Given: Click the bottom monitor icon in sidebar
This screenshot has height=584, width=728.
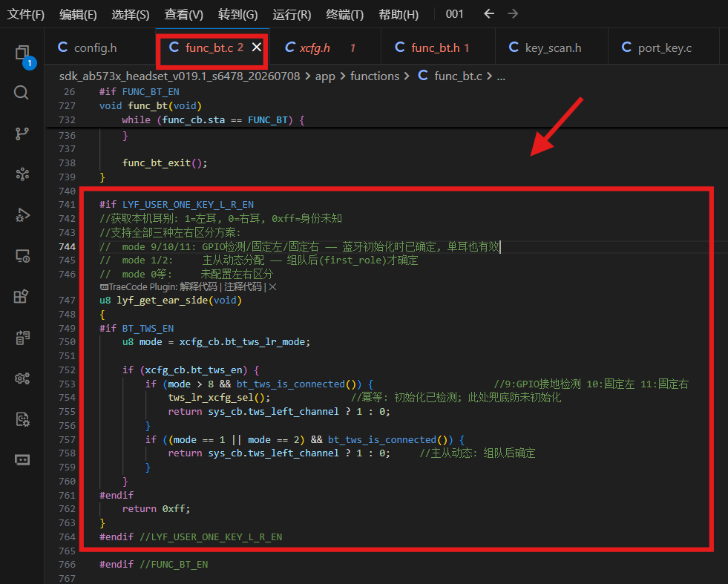Looking at the screenshot, I should pos(22,459).
